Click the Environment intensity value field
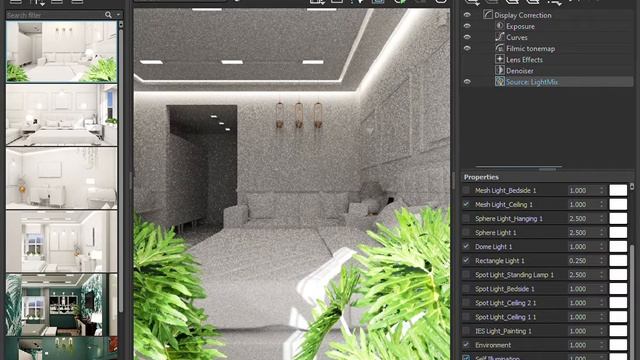Image resolution: width=640 pixels, height=360 pixels. tap(583, 345)
